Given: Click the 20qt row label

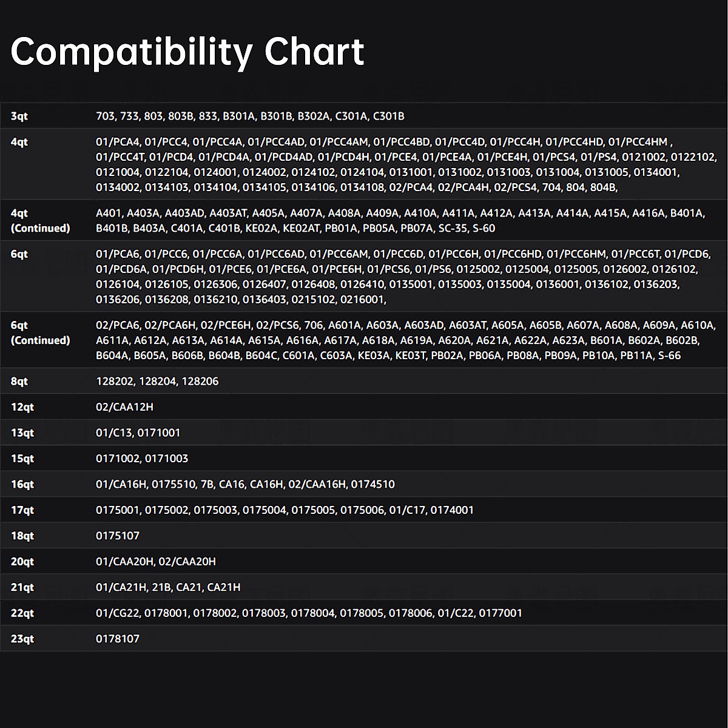Looking at the screenshot, I should pyautogui.click(x=22, y=562).
